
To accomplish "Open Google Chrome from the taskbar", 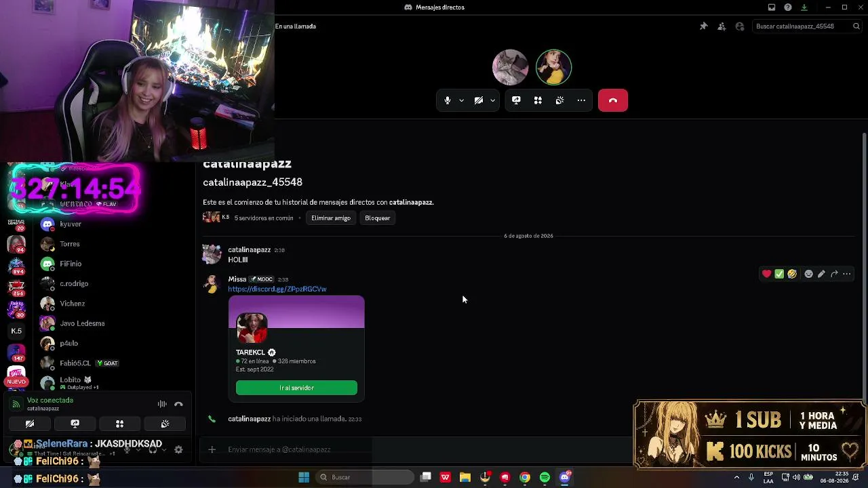I will (x=525, y=477).
